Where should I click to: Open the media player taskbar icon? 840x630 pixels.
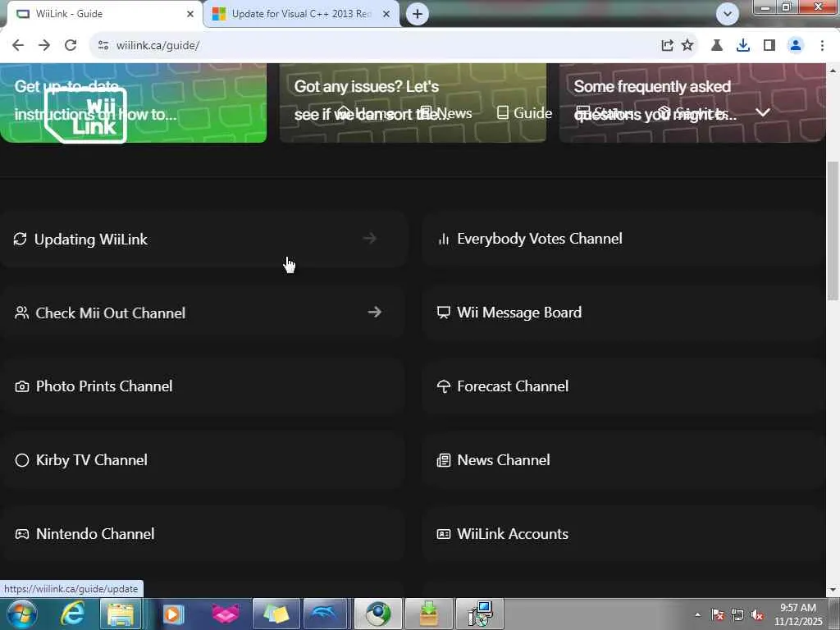[173, 614]
